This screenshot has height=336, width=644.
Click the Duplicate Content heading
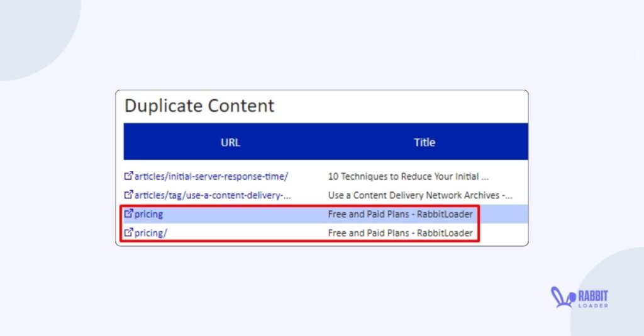pyautogui.click(x=199, y=106)
